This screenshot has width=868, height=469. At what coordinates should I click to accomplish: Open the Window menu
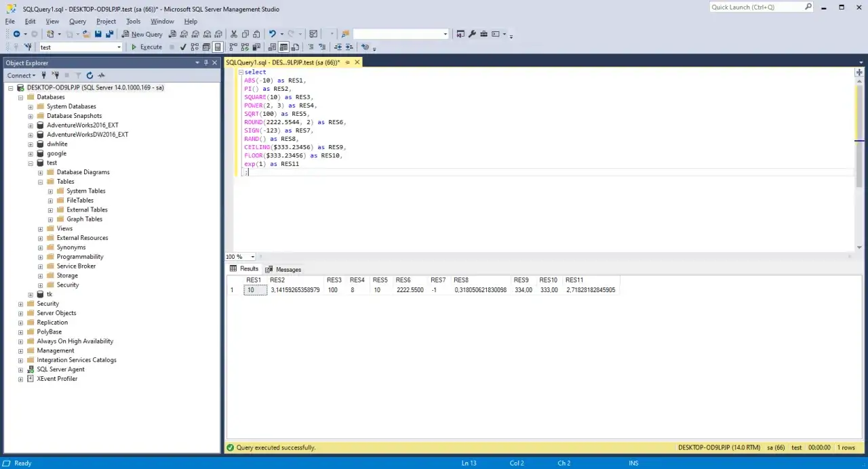(x=162, y=21)
